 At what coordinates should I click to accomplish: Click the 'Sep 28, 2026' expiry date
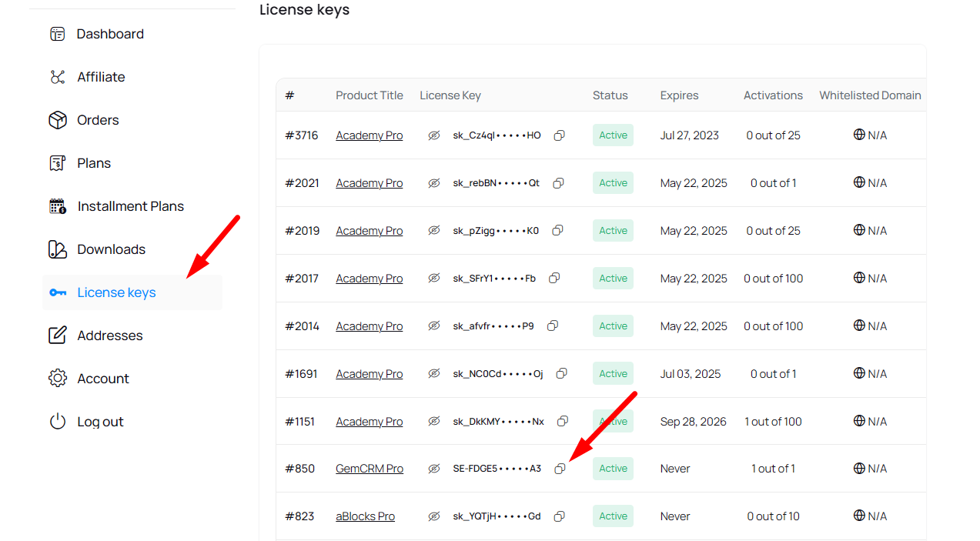(x=694, y=422)
